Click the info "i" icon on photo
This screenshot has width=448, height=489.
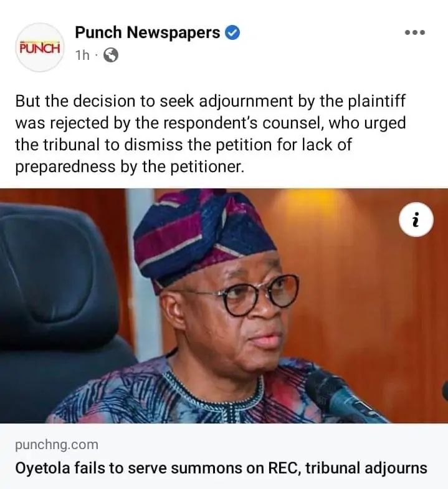point(416,220)
